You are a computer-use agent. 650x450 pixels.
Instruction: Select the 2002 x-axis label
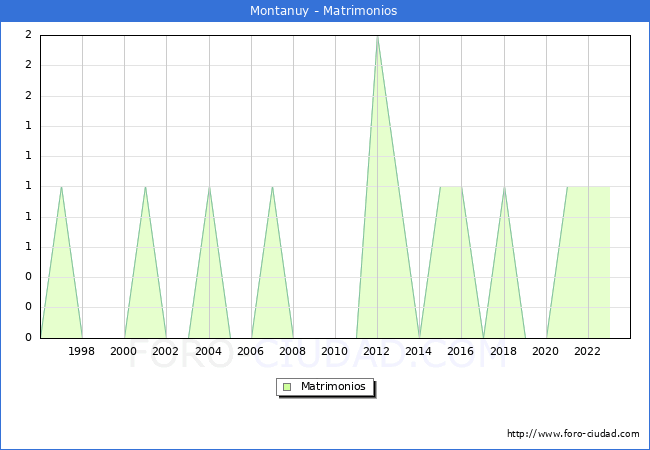(x=166, y=351)
